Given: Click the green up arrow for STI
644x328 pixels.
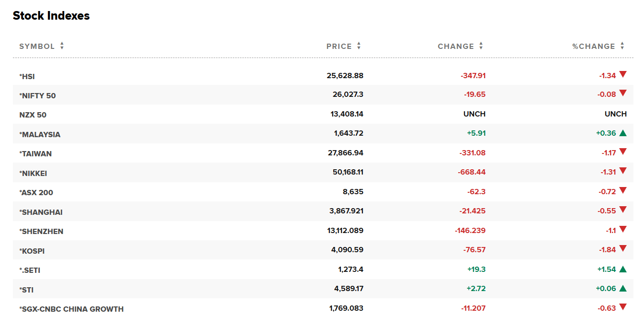Looking at the screenshot, I should pyautogui.click(x=622, y=289).
